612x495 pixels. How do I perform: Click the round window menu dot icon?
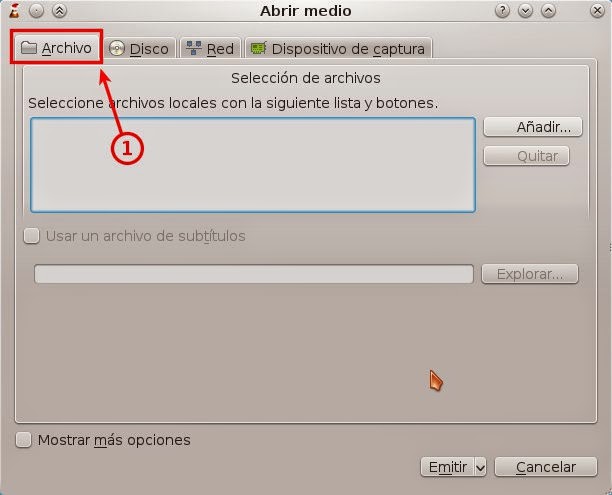point(36,11)
